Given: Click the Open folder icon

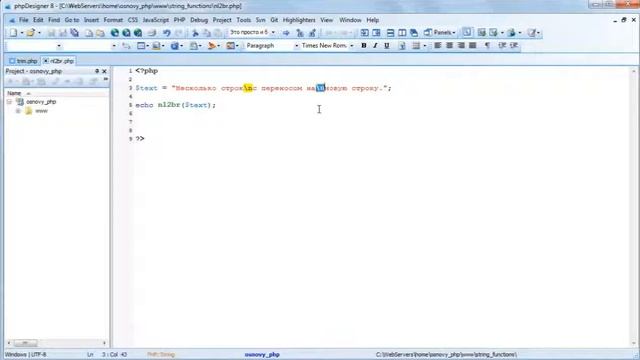Looking at the screenshot, I should pyautogui.click(x=30, y=33).
